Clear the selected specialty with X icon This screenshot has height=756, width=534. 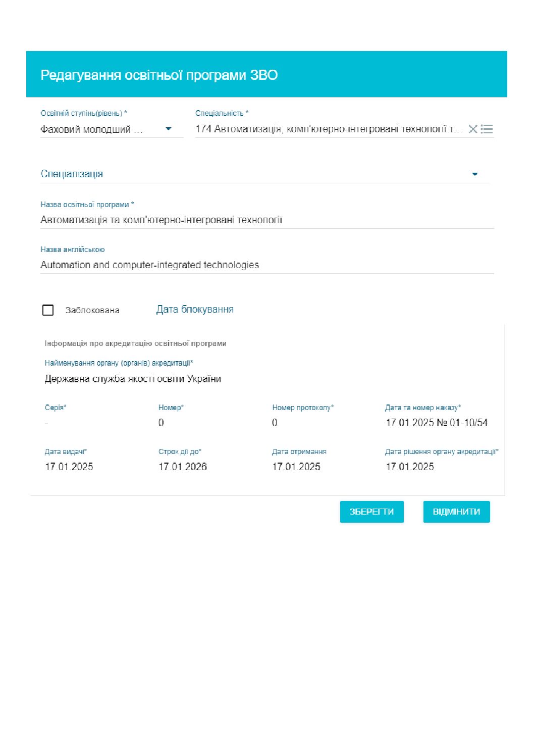pos(472,129)
